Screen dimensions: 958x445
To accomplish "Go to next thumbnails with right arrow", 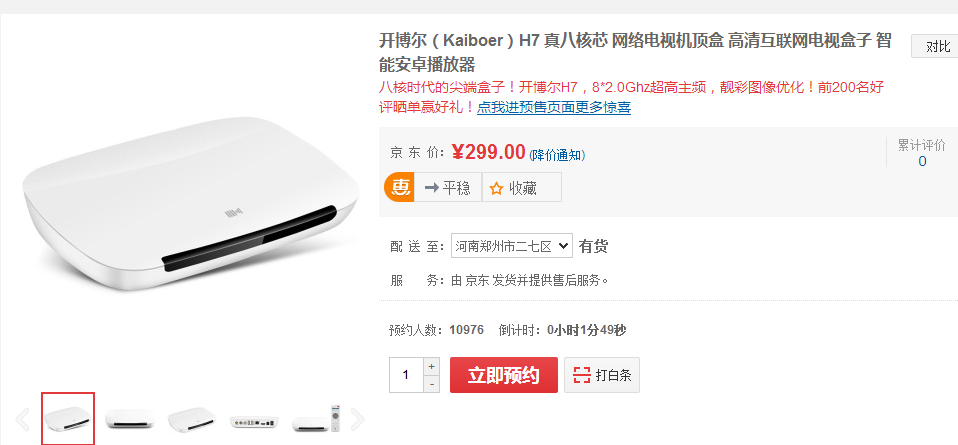I will tap(357, 419).
